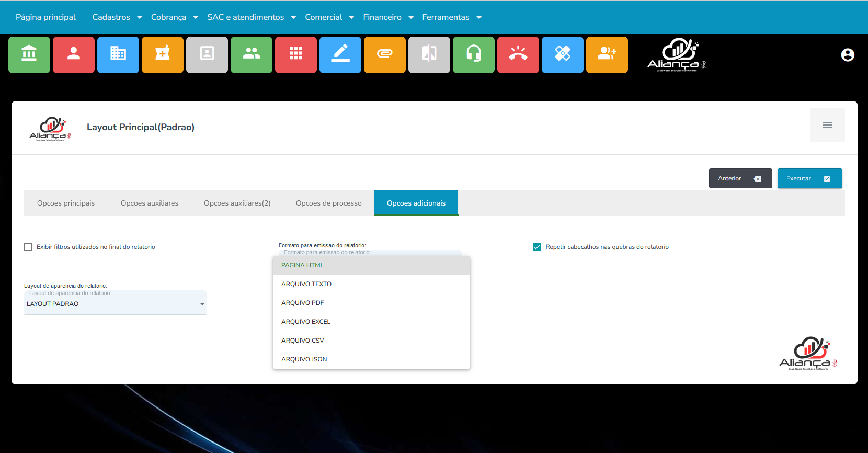Choose ARQUIVO EXCEL option

click(306, 322)
